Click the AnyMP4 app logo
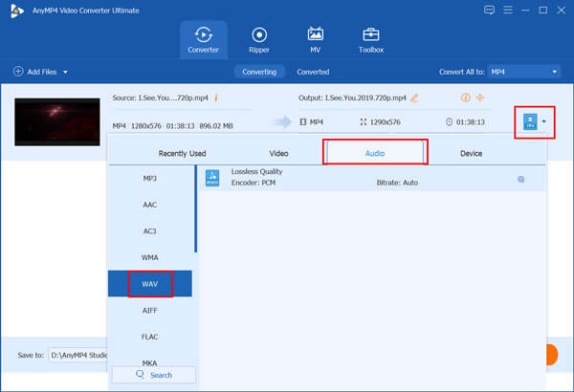Screen dimensions: 574x392 click(17, 11)
